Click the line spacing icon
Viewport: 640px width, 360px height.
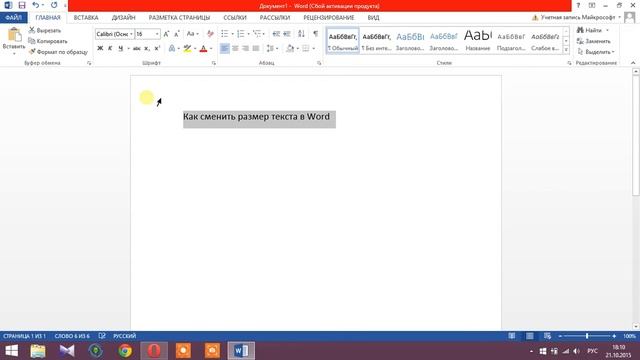(270, 48)
